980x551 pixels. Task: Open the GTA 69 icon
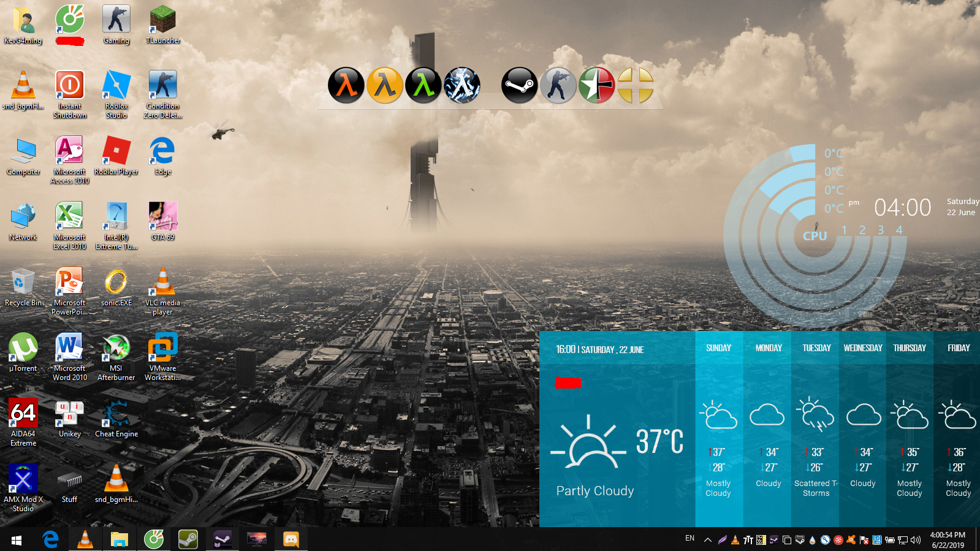coord(163,221)
